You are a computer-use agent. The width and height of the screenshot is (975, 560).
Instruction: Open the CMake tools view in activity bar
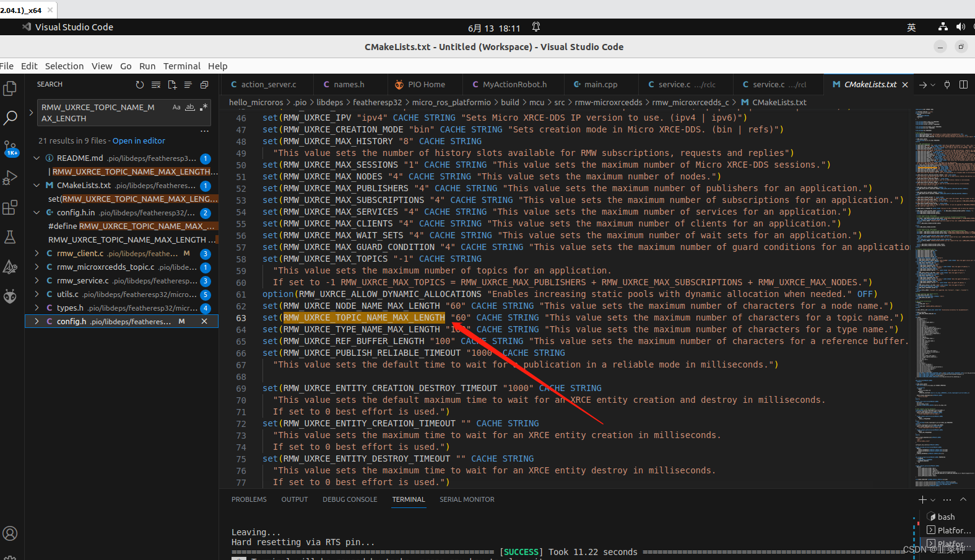pos(10,267)
